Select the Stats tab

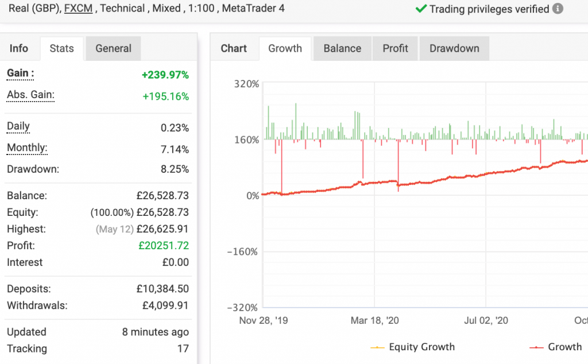61,48
